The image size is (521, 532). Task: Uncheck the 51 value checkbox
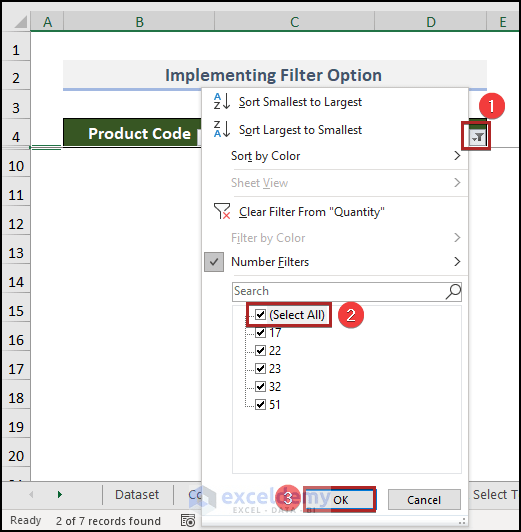click(260, 404)
